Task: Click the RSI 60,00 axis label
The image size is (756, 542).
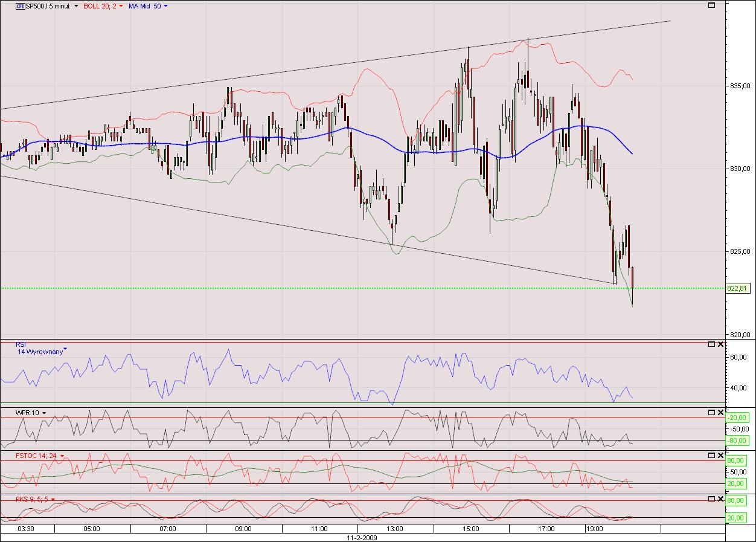Action: click(x=740, y=357)
